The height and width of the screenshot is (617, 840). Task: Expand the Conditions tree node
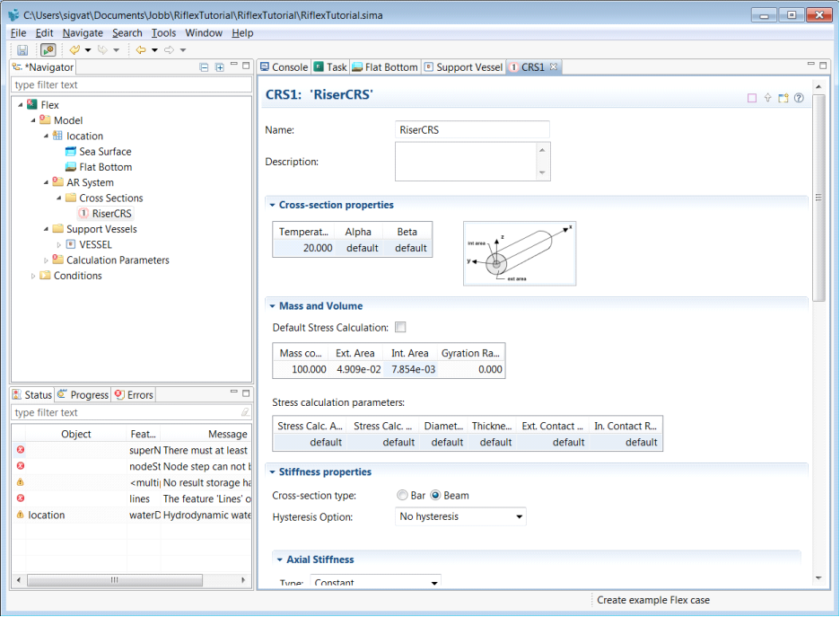pos(34,276)
